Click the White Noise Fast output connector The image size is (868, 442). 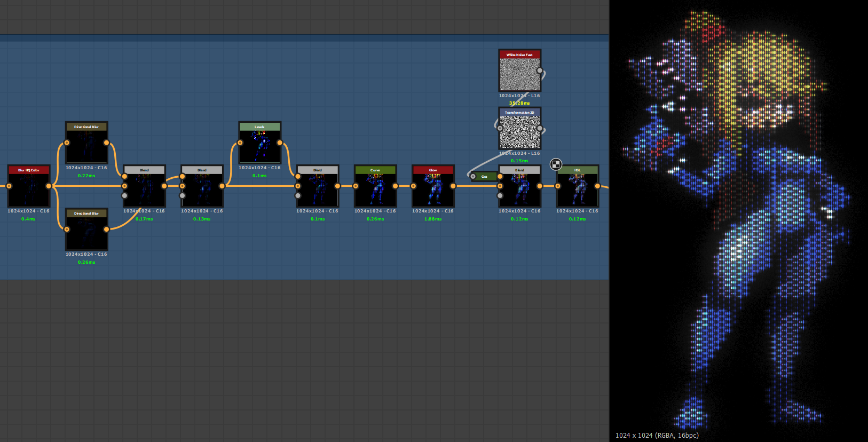coord(539,70)
